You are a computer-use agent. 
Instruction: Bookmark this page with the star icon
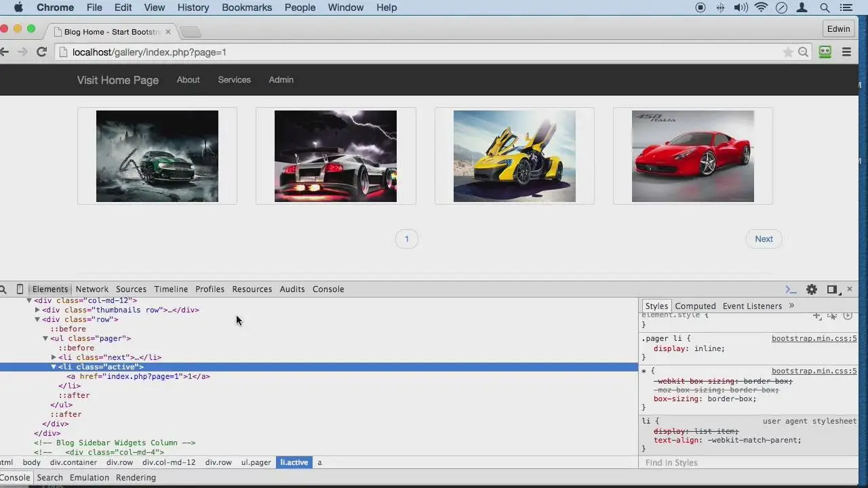pos(788,52)
